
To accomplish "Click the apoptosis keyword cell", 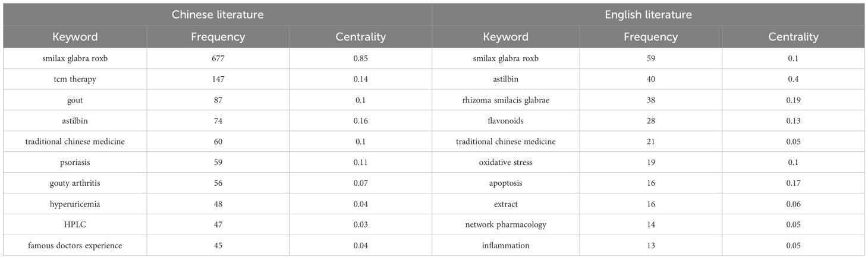I will point(505,183).
